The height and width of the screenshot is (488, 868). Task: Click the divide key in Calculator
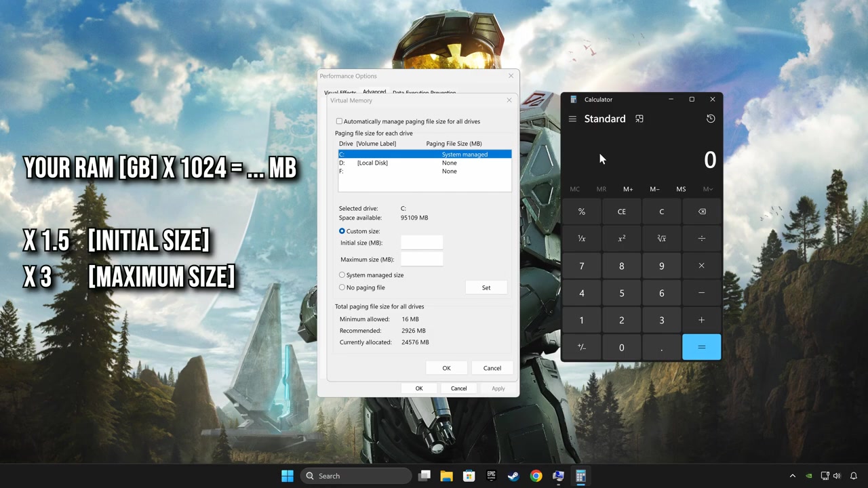702,239
